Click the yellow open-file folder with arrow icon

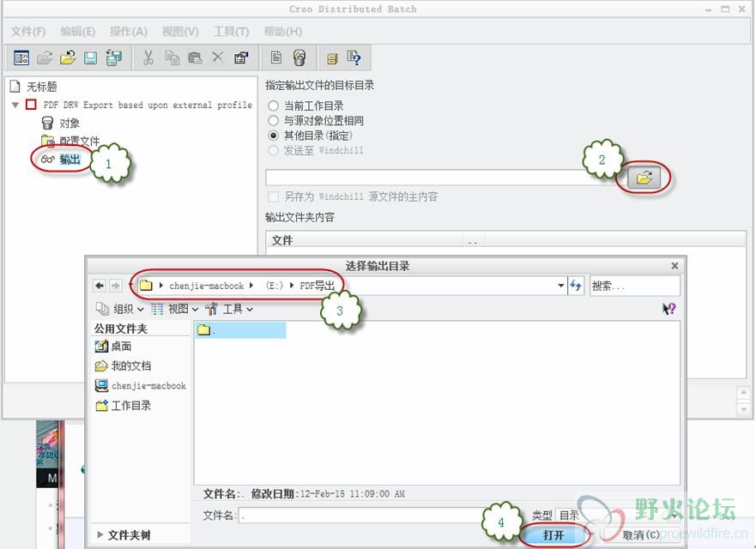pos(68,57)
